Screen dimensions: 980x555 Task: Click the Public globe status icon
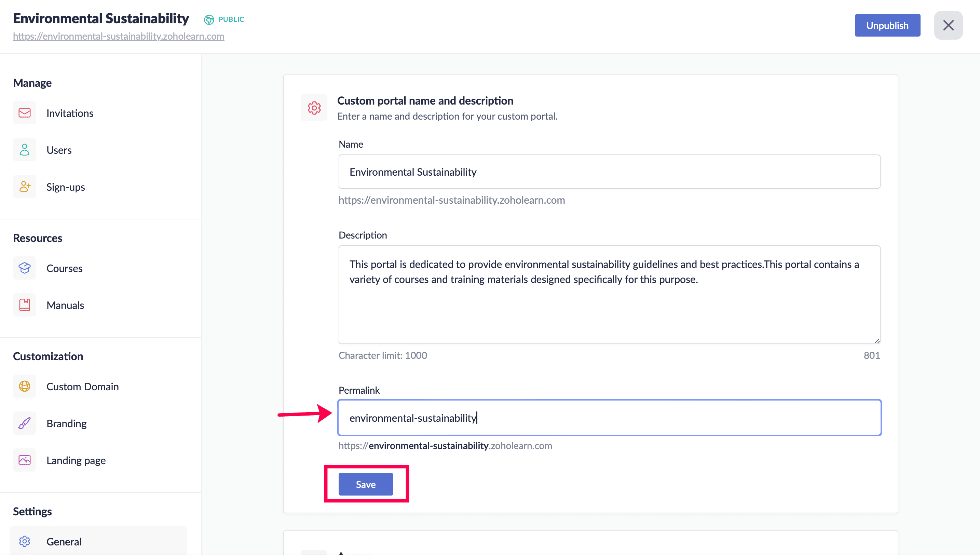(x=209, y=19)
